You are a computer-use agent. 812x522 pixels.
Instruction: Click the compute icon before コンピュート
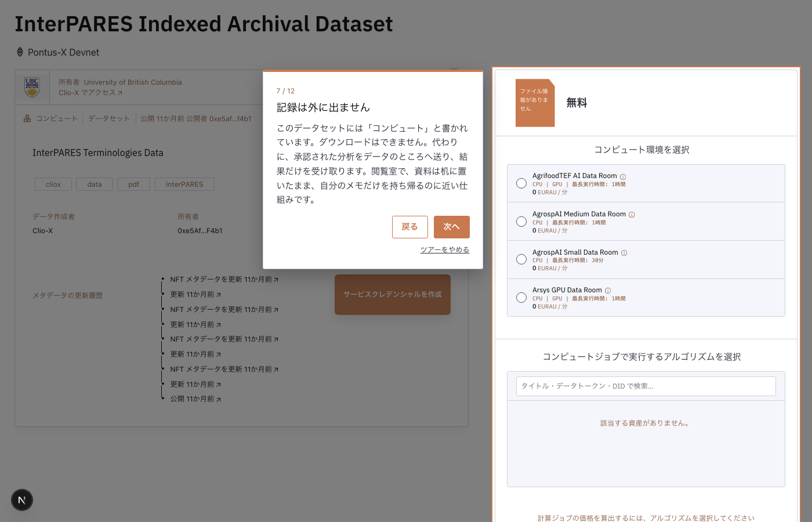pos(27,118)
